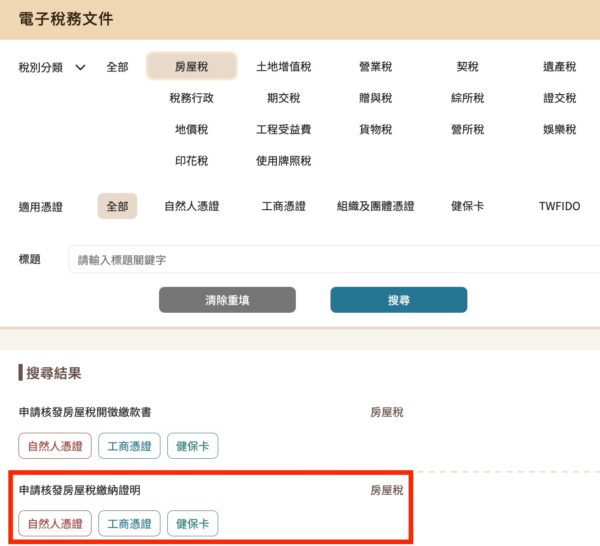Click 工商憑證 under 繳納證明 result
The height and width of the screenshot is (546, 600).
point(129,523)
